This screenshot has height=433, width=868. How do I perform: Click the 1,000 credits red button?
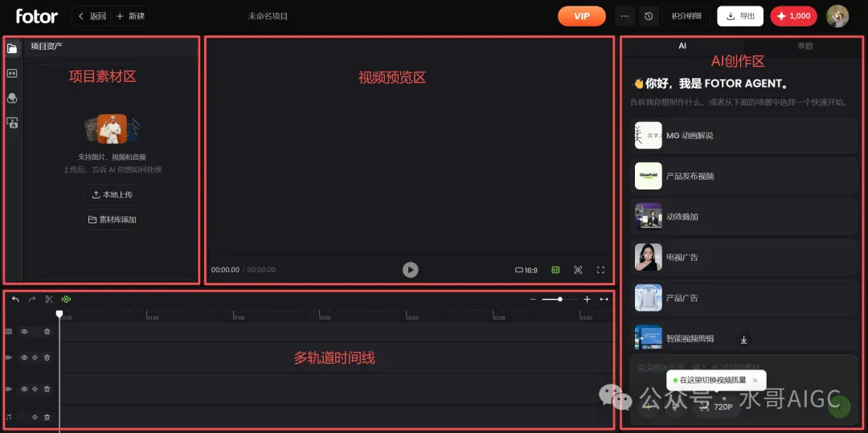coord(794,16)
